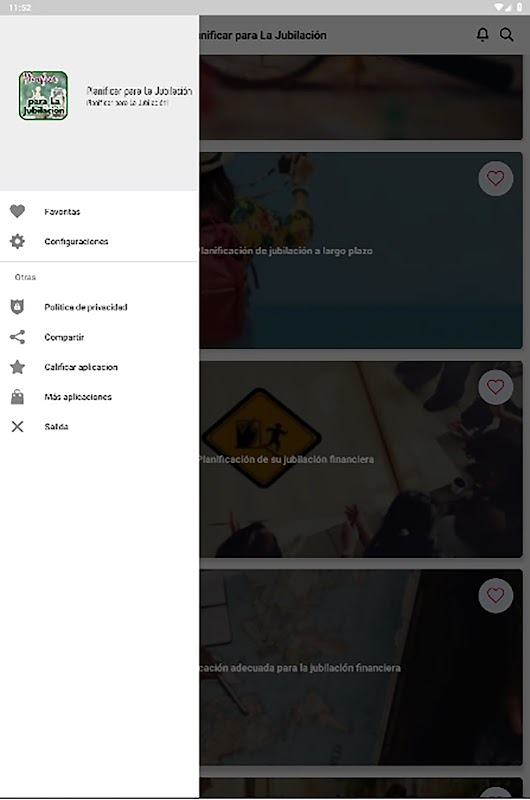
Task: Open Planificación de jubilación a largo plazo card
Action: 361,251
